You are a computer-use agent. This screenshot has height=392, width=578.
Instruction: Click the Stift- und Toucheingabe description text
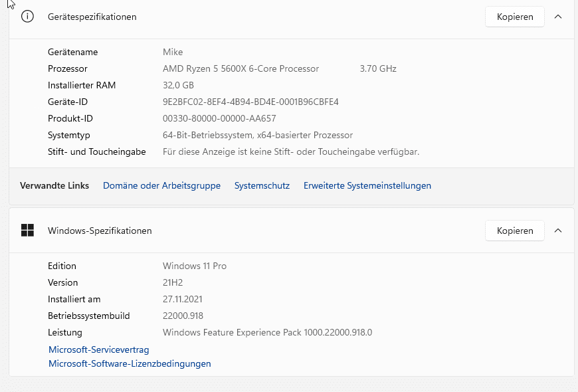[x=291, y=151]
